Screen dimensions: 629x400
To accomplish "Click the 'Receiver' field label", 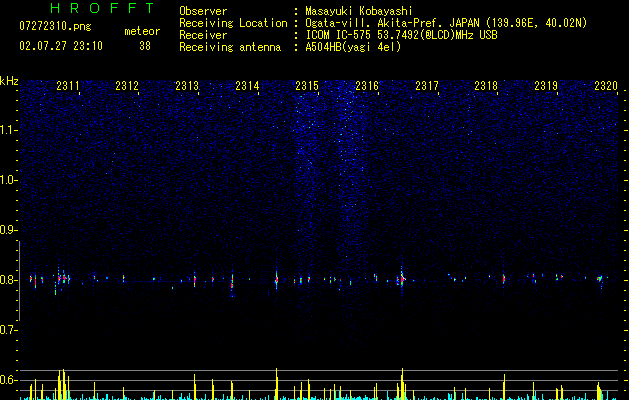I will [203, 35].
